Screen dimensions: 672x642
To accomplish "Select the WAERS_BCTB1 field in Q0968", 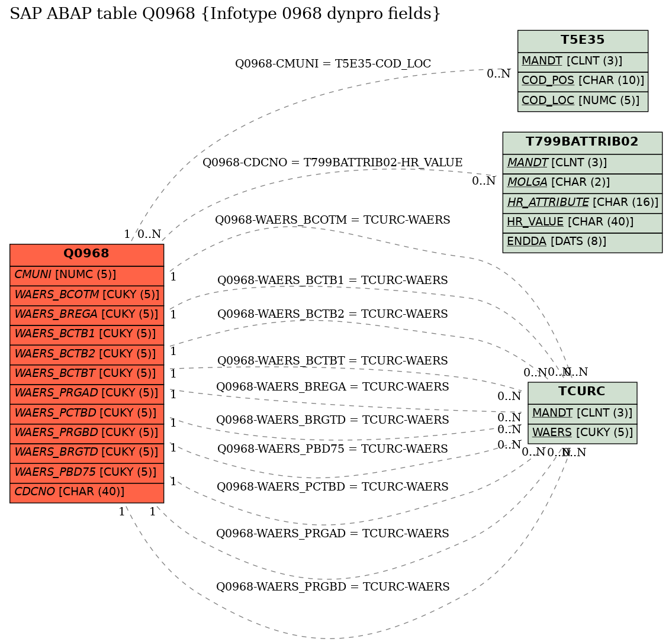I will (x=86, y=334).
